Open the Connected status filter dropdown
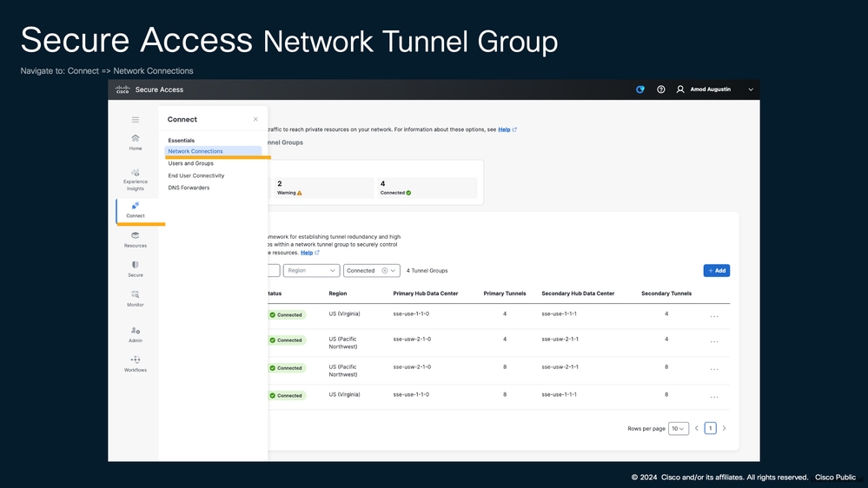This screenshot has height=488, width=868. [x=372, y=271]
